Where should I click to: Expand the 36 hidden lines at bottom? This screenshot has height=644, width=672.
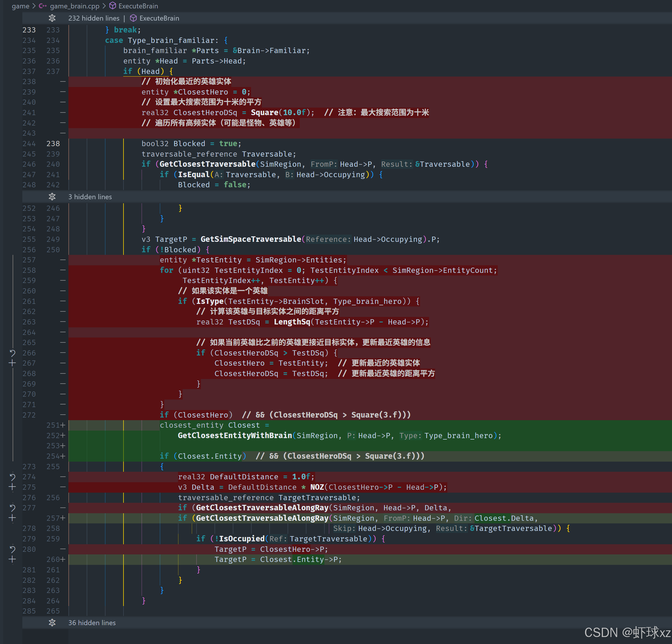click(52, 622)
